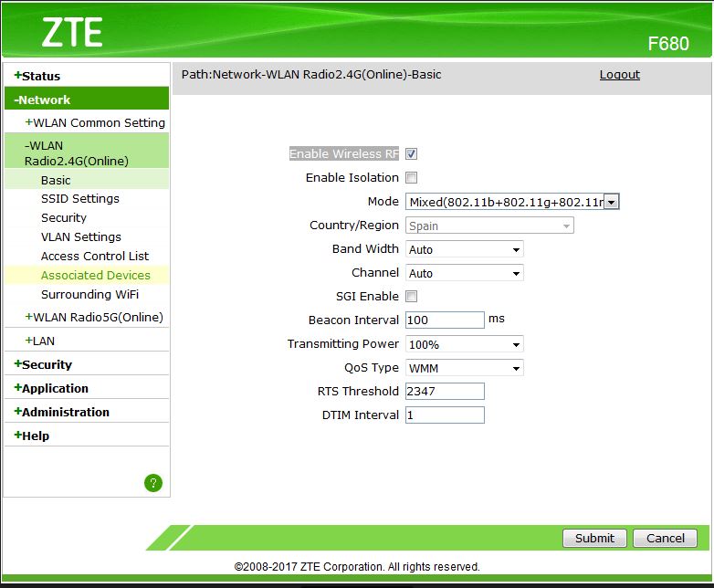This screenshot has height=588, width=714.
Task: Click the Enable Wireless RF label
Action: [344, 153]
